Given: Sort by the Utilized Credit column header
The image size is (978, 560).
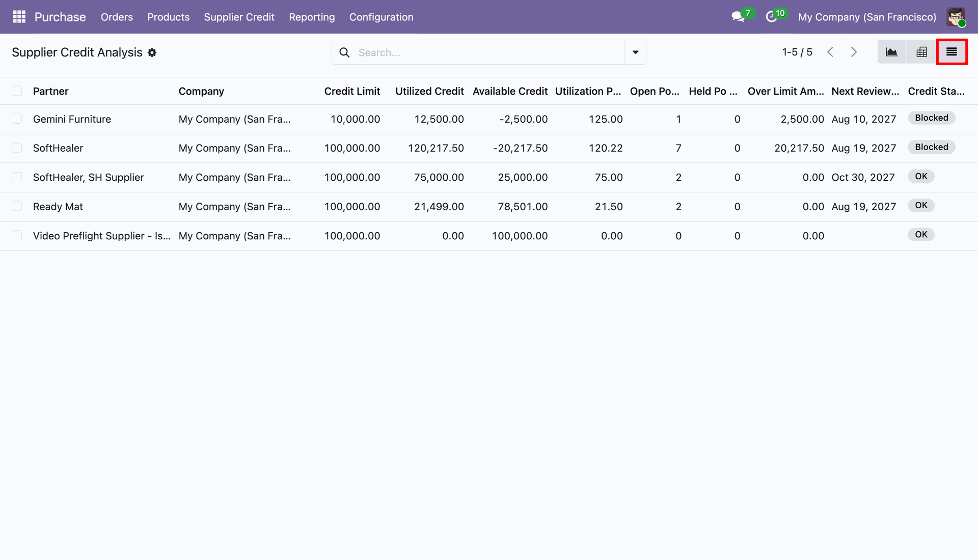Looking at the screenshot, I should pos(429,91).
